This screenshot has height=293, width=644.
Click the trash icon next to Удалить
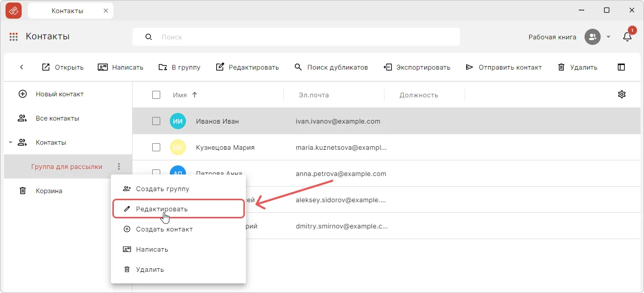tap(561, 67)
